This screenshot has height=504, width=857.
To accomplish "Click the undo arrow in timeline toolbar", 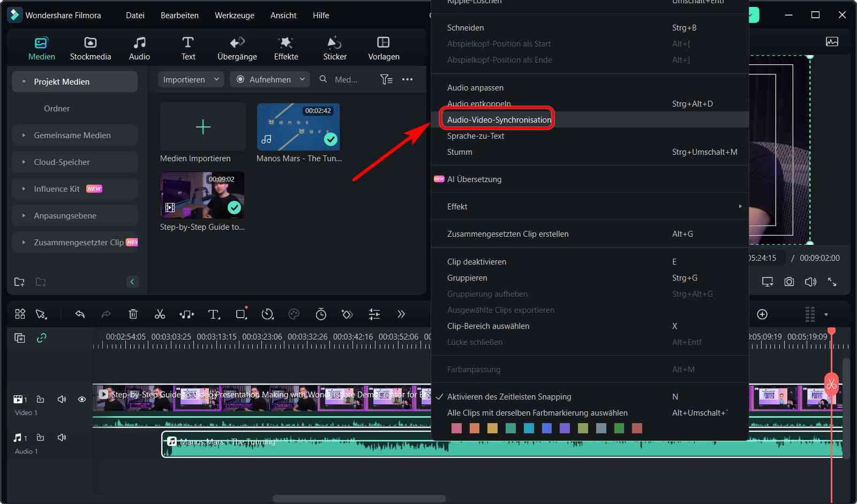I will pos(80,314).
